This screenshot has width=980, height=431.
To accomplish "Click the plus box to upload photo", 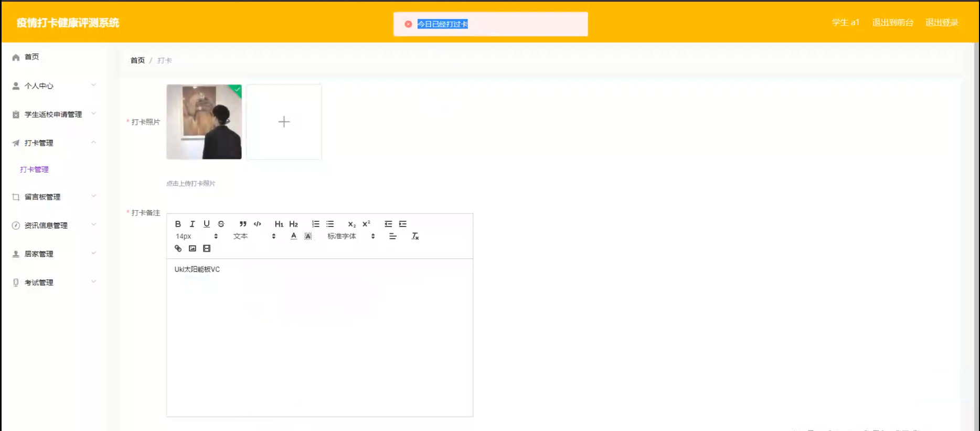I will point(284,122).
